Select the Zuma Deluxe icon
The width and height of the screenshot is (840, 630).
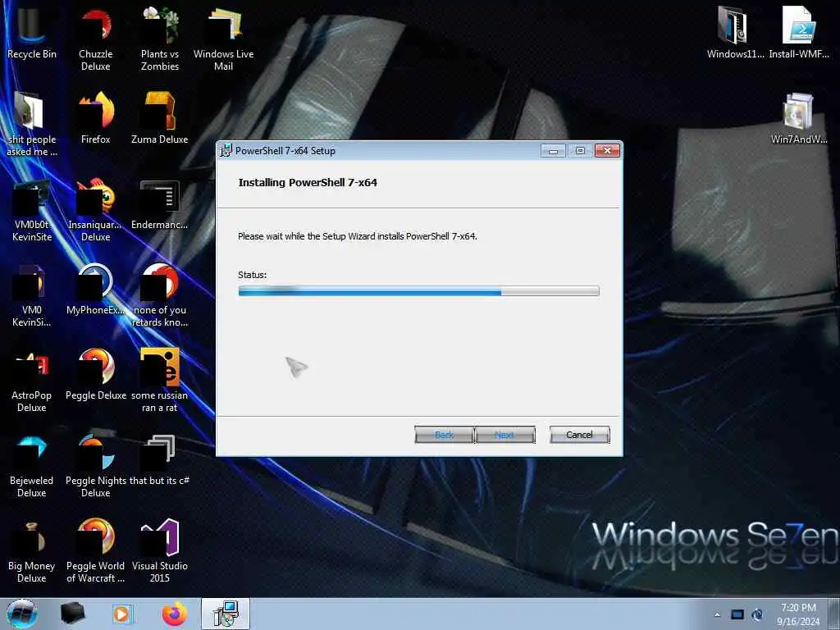tap(160, 118)
